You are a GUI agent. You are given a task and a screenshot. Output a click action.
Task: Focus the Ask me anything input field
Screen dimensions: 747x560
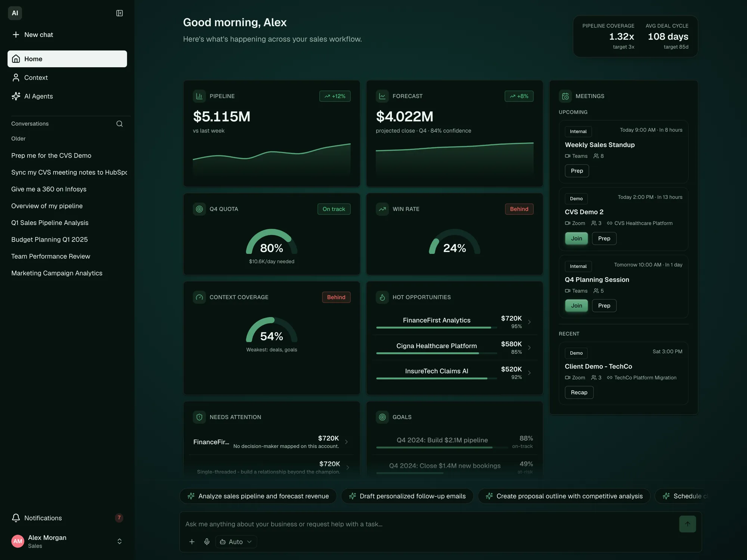[x=430, y=524]
